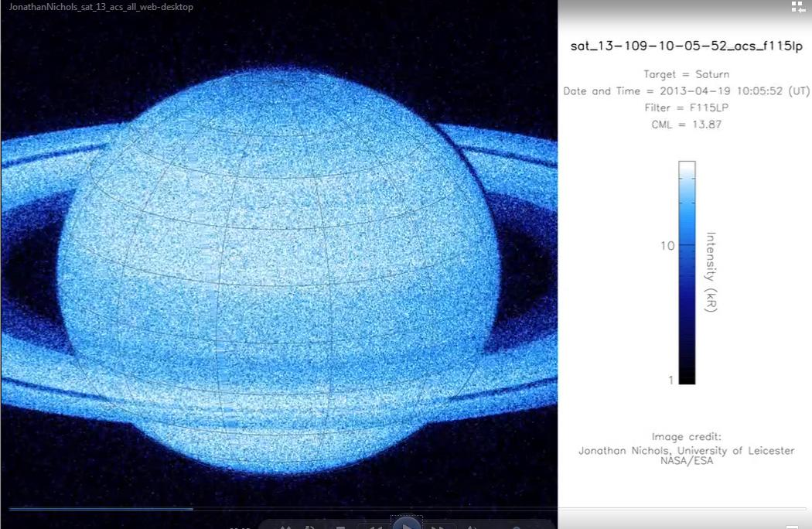The height and width of the screenshot is (529, 812).
Task: Click the round Play button
Action: (407, 524)
